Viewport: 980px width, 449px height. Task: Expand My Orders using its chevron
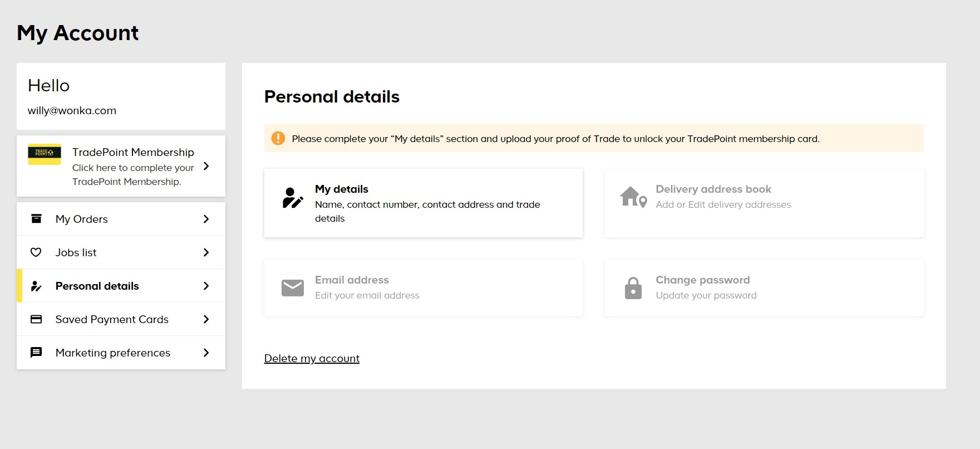206,219
